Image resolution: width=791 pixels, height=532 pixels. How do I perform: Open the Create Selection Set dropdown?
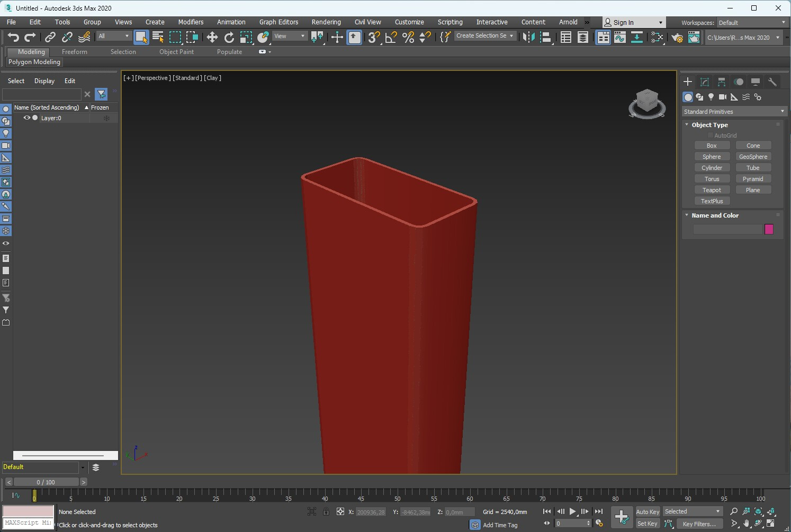pyautogui.click(x=484, y=35)
